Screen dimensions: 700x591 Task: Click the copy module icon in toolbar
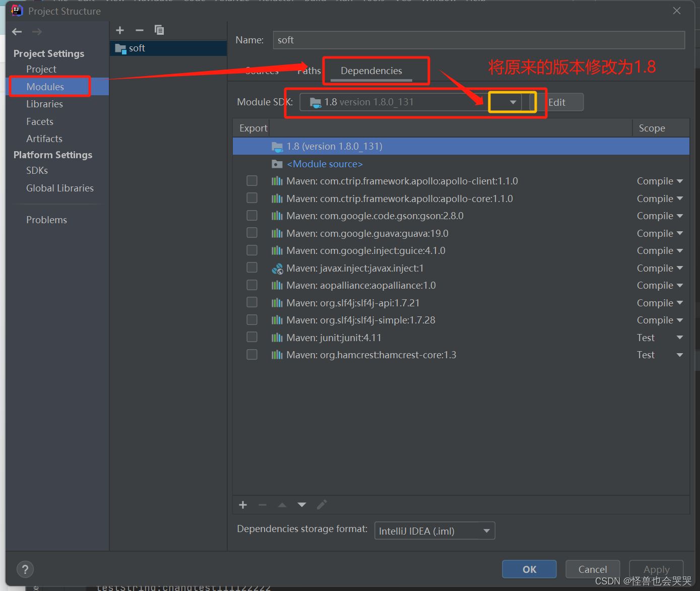click(x=159, y=30)
